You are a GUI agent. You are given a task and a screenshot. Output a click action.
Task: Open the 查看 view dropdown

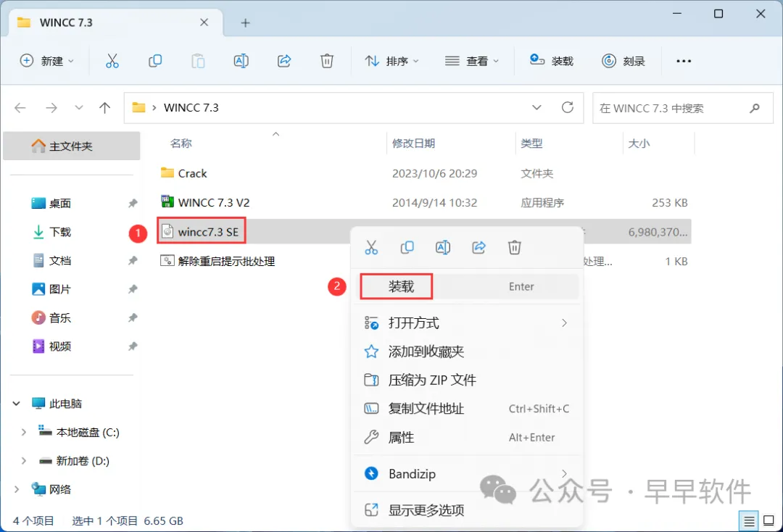(x=472, y=61)
